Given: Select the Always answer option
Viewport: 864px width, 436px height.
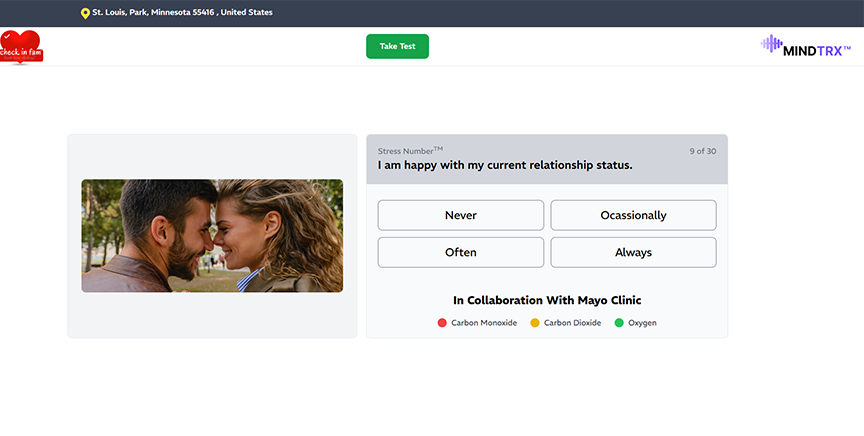Looking at the screenshot, I should (x=633, y=252).
